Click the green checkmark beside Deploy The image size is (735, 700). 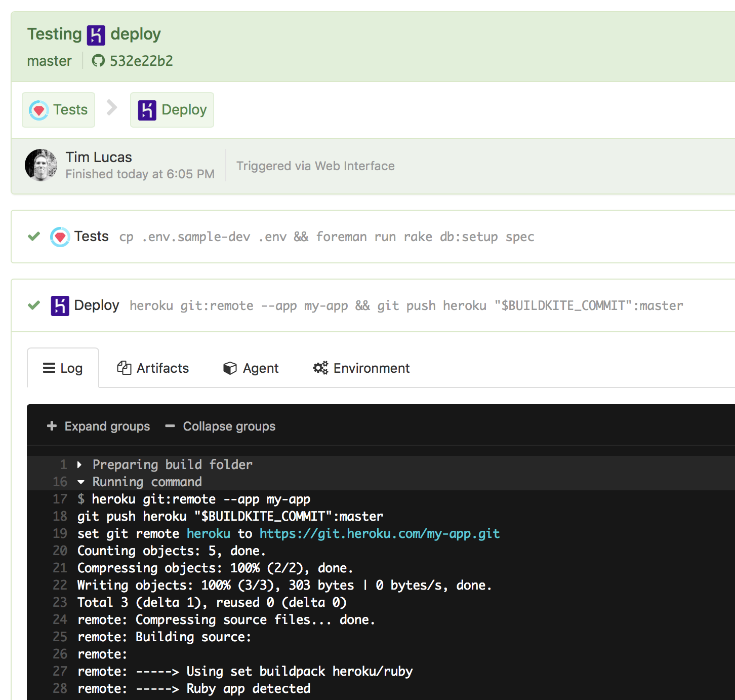pos(33,305)
